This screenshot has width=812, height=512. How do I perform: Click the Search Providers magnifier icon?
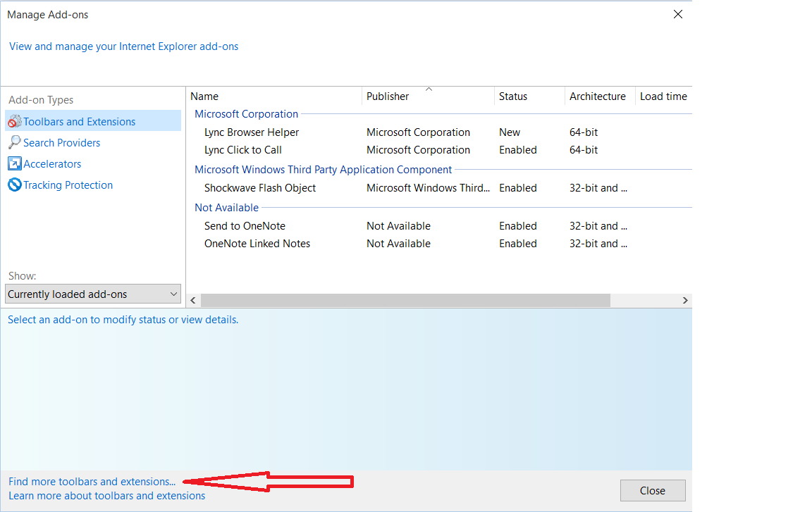tap(15, 142)
